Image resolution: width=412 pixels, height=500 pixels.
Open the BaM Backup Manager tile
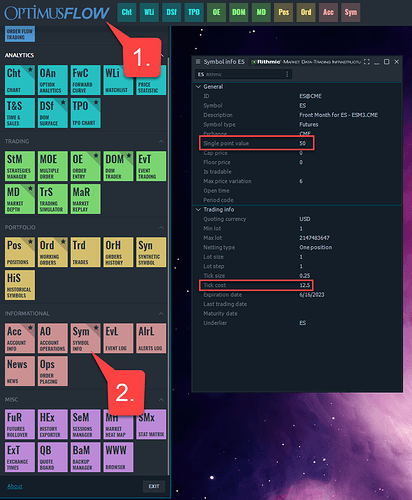(86, 457)
